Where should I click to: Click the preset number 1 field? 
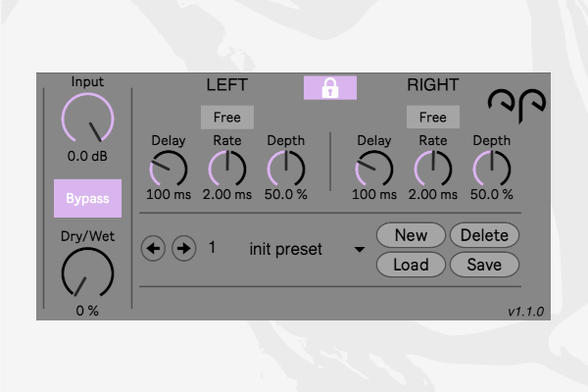tap(213, 248)
